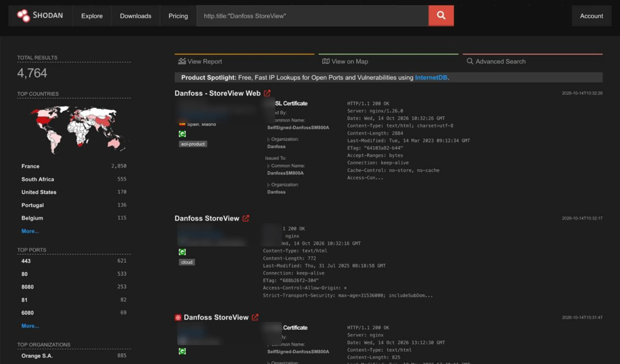Image resolution: width=620 pixels, height=364 pixels.
Task: Open external link icon beside second Danfoss StoreView
Action: 246,218
